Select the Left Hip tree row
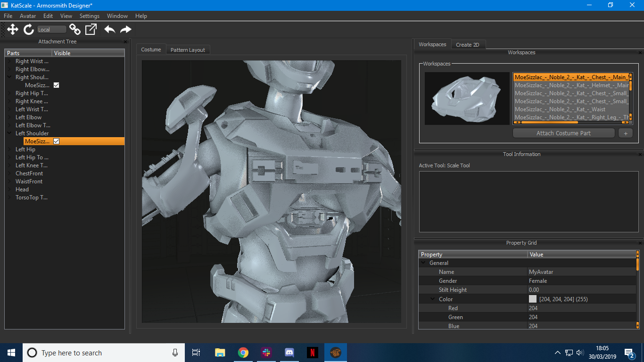The width and height of the screenshot is (644, 362). coord(65,149)
